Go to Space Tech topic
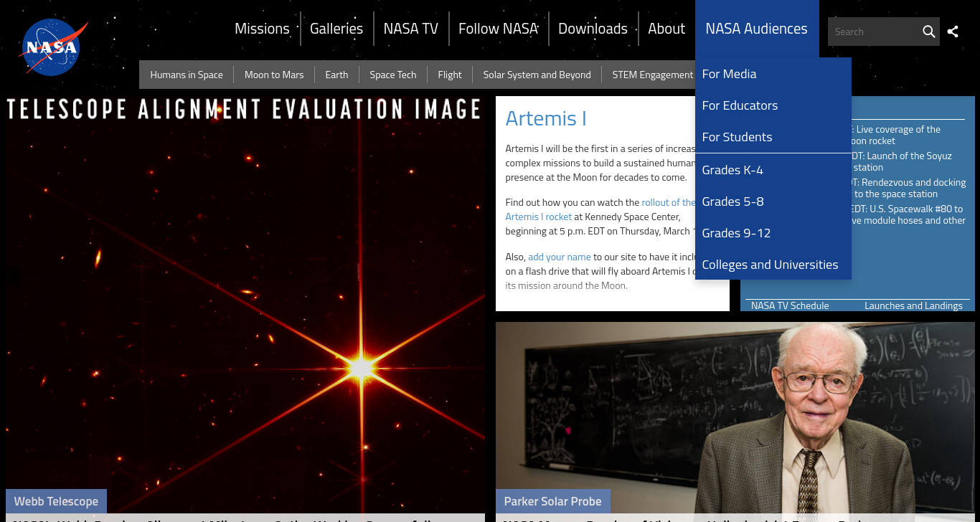 [x=393, y=75]
